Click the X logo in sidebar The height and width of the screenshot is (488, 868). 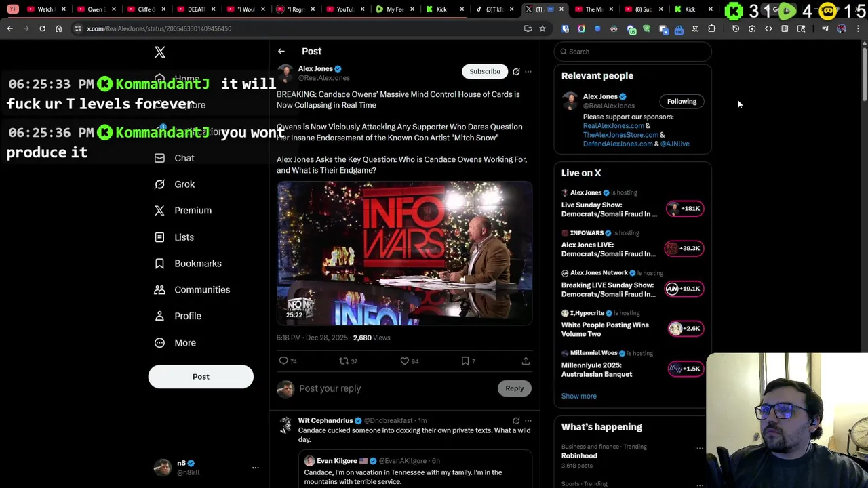pos(160,52)
